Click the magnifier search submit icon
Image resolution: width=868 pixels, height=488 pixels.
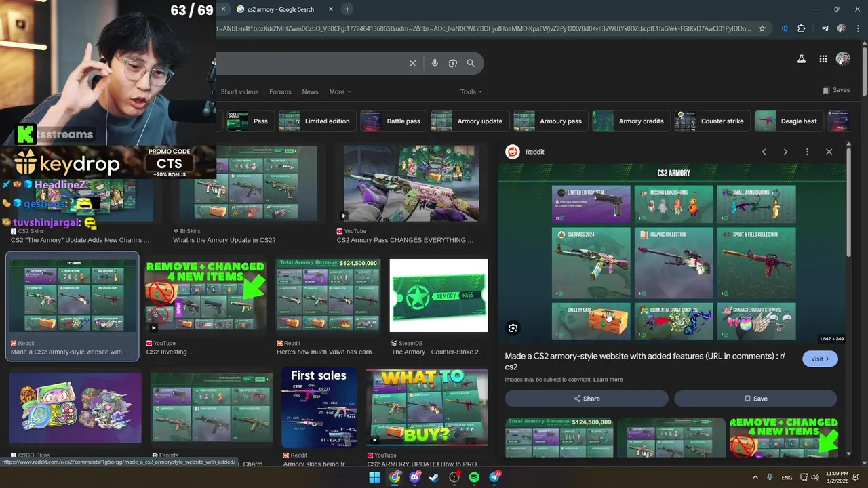(471, 63)
